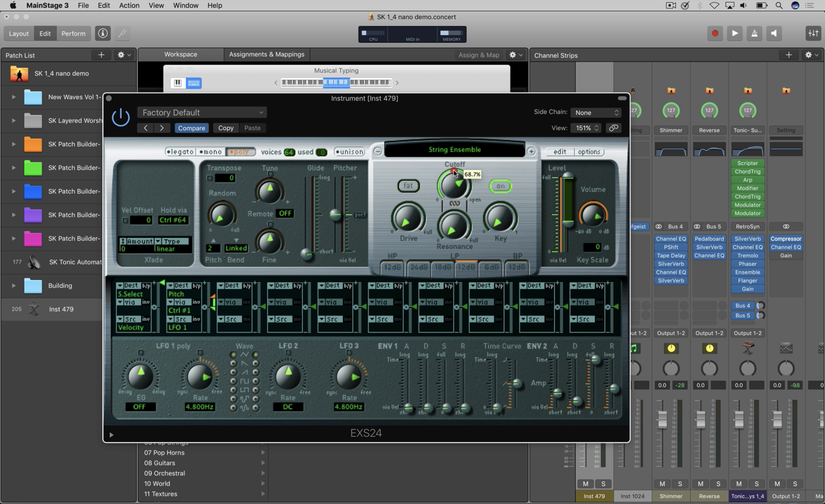
Task: Expand the Building folder in the Patch List
Action: (x=14, y=286)
